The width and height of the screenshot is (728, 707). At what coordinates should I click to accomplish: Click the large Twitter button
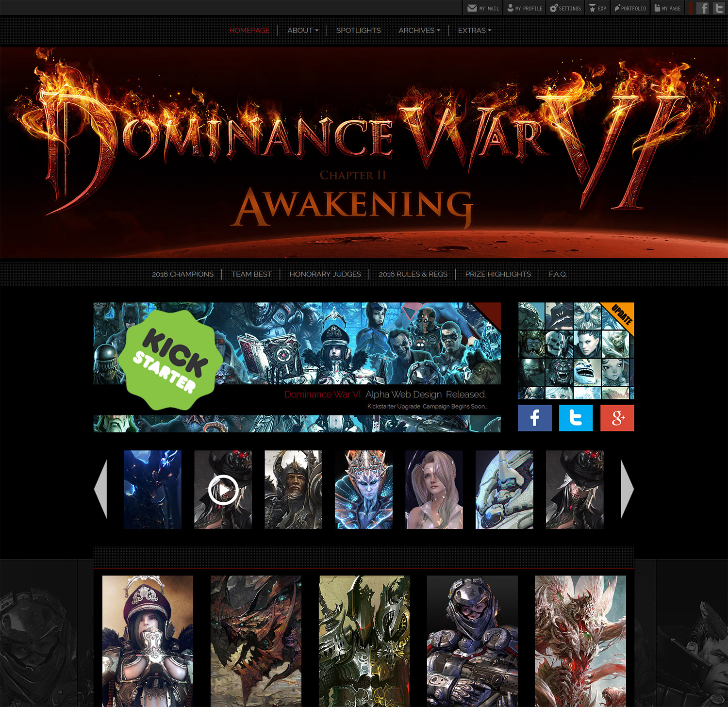click(x=576, y=418)
